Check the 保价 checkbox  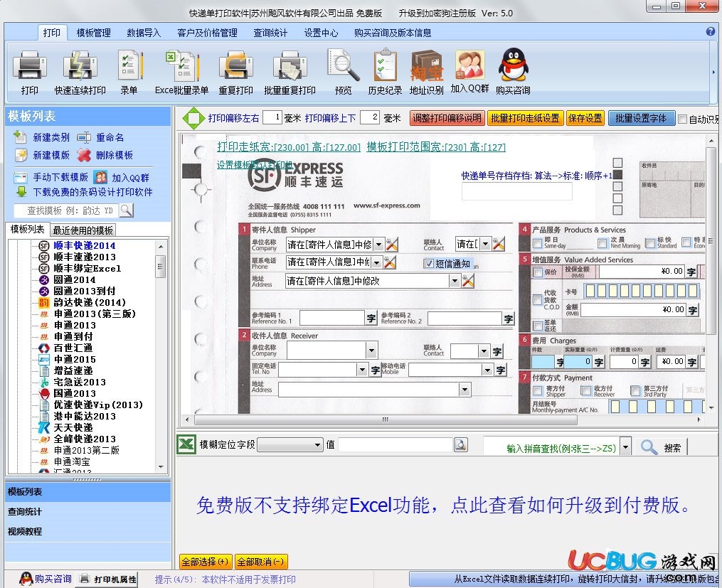pyautogui.click(x=537, y=272)
